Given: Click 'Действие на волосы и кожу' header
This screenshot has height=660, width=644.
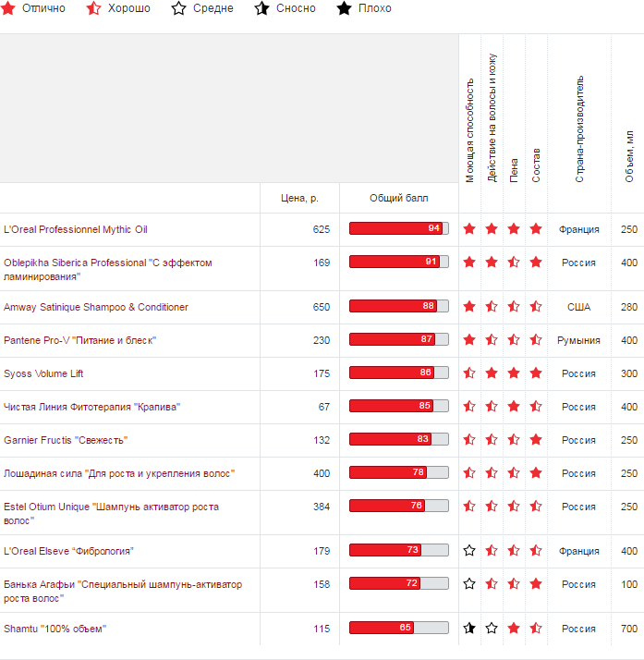Looking at the screenshot, I should click(492, 118).
